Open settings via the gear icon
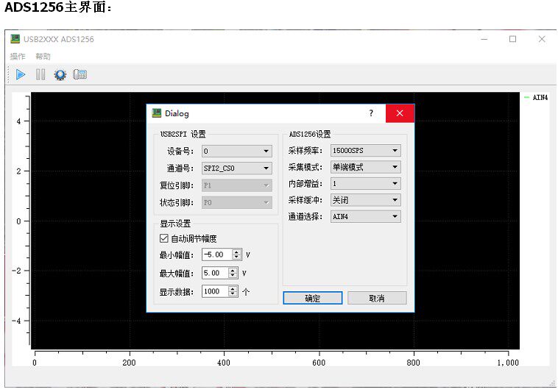Image resolution: width=558 pixels, height=392 pixels. [x=60, y=74]
